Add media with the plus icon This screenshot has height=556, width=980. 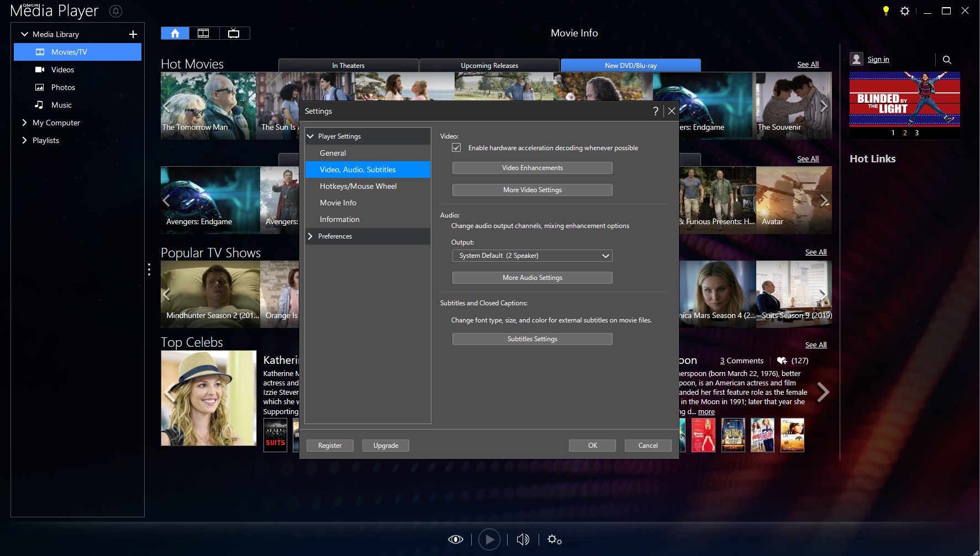(133, 34)
